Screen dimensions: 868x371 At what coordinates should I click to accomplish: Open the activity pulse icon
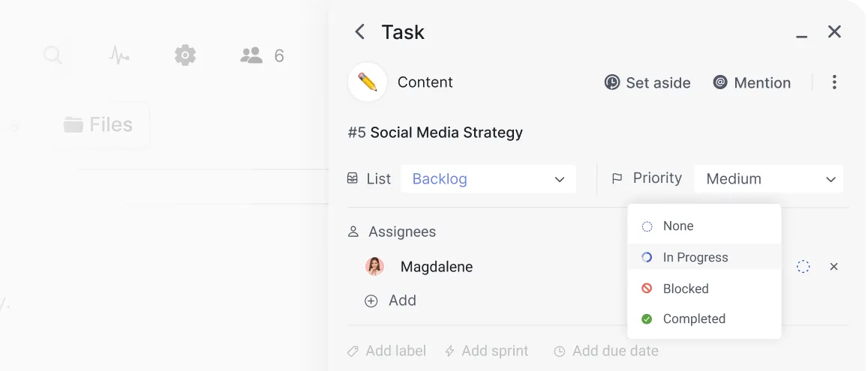(x=119, y=55)
